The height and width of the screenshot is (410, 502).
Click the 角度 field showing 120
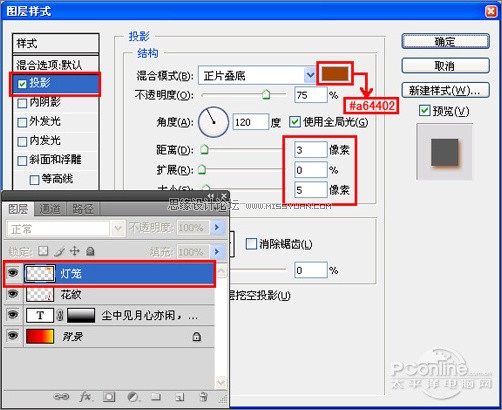[x=250, y=122]
